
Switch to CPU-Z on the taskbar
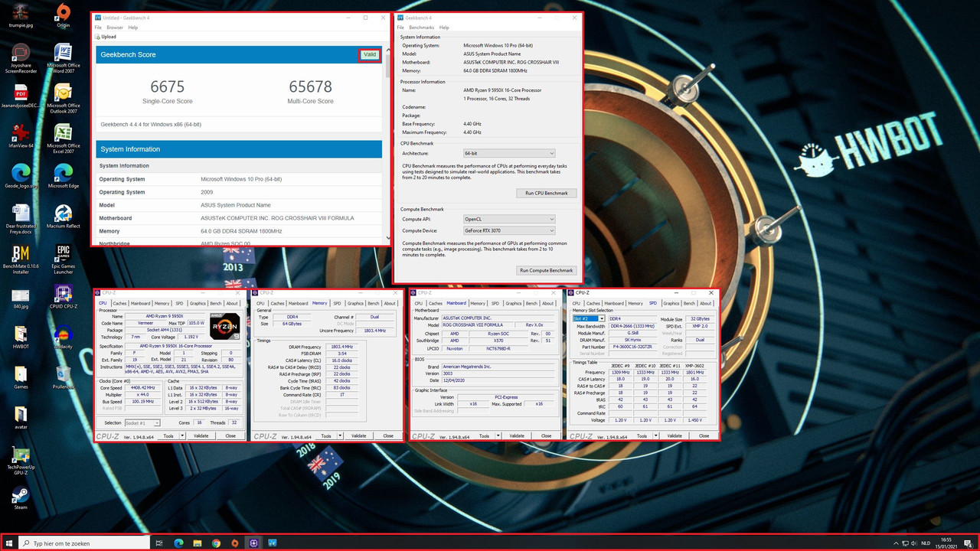coord(254,543)
